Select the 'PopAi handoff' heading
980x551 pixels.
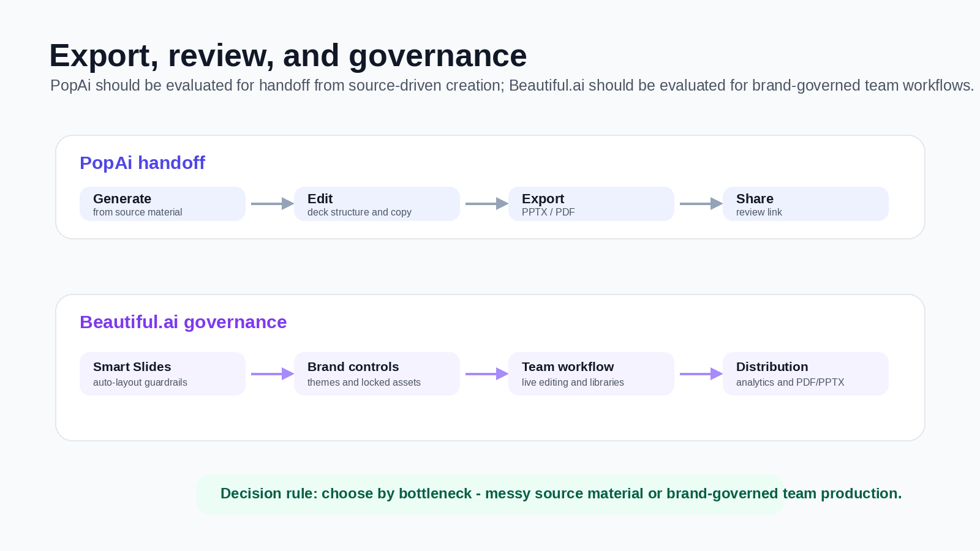(x=142, y=163)
